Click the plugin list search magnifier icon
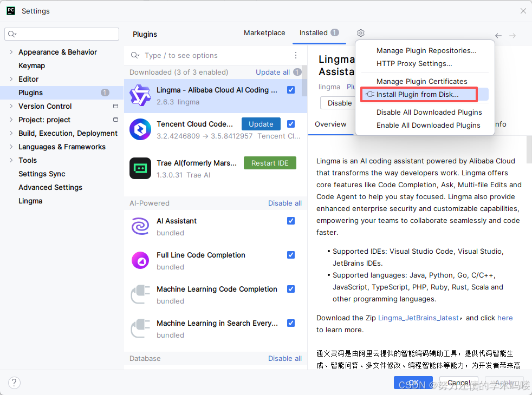Viewport: 532px width, 395px height. (x=135, y=55)
